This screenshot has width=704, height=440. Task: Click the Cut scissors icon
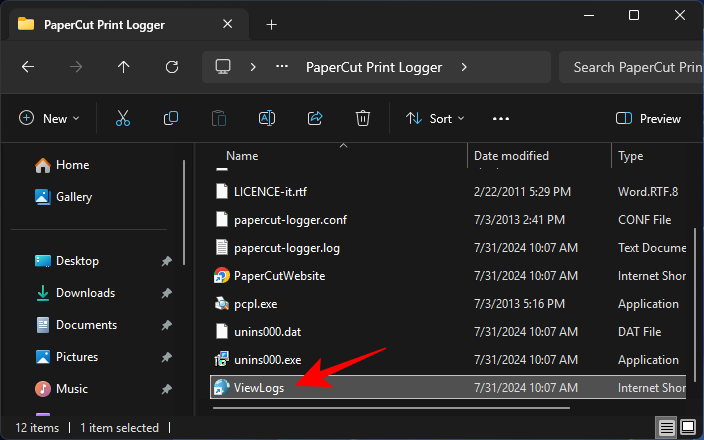click(x=123, y=118)
